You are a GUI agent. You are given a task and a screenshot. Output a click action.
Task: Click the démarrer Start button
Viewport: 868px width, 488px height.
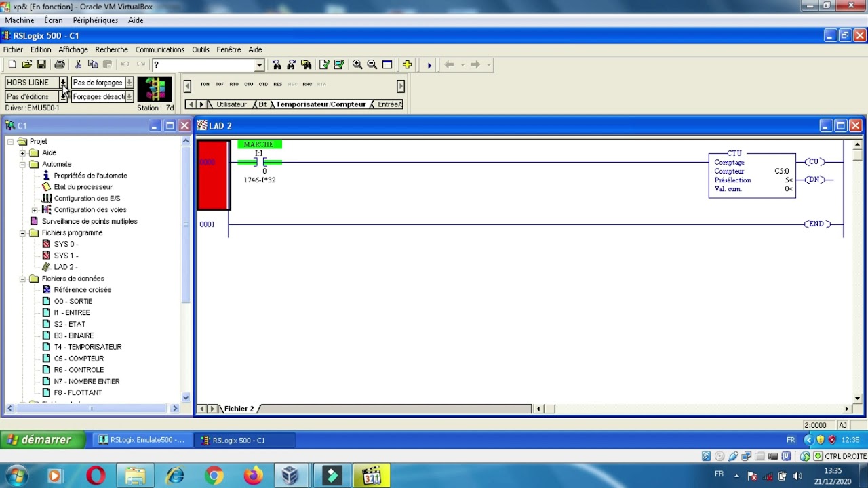click(43, 440)
